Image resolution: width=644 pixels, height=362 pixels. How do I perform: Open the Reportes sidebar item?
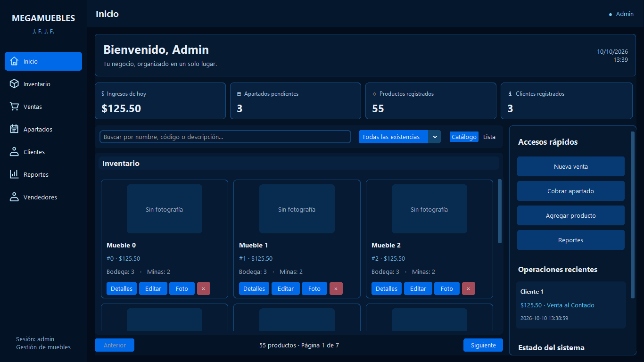(x=43, y=174)
